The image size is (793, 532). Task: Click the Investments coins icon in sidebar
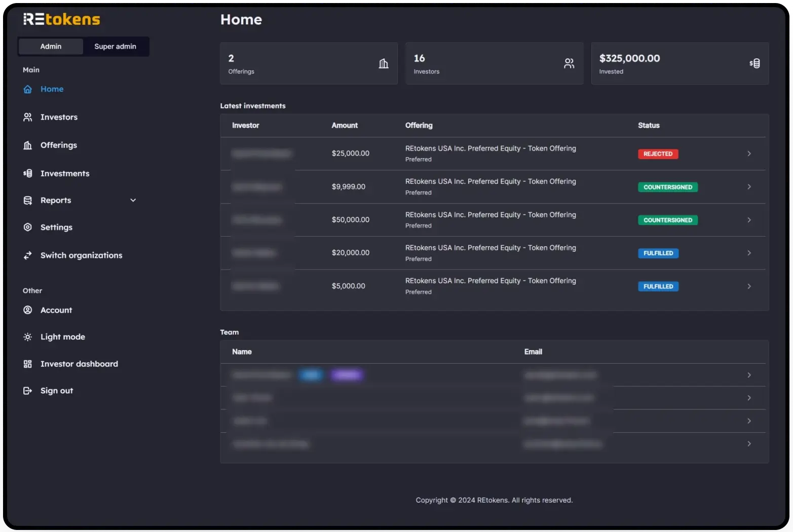click(28, 173)
